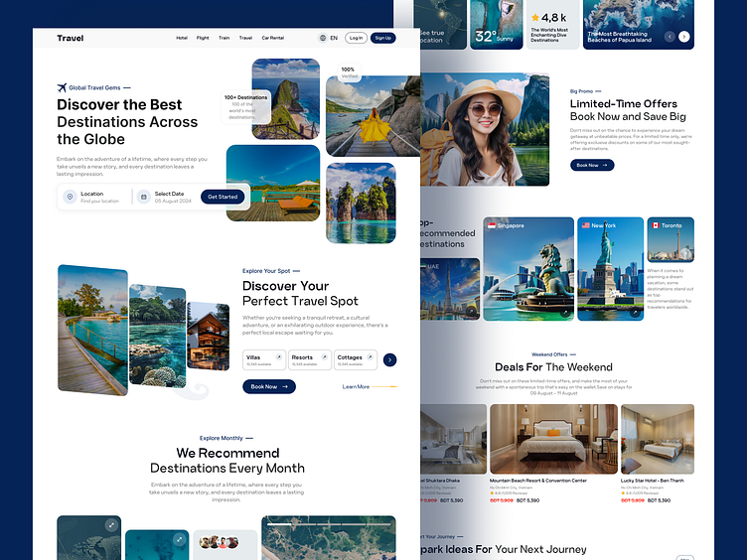Viewport: 747px width, 560px height.
Task: Click the 32° Sunny weather card
Action: click(x=497, y=25)
